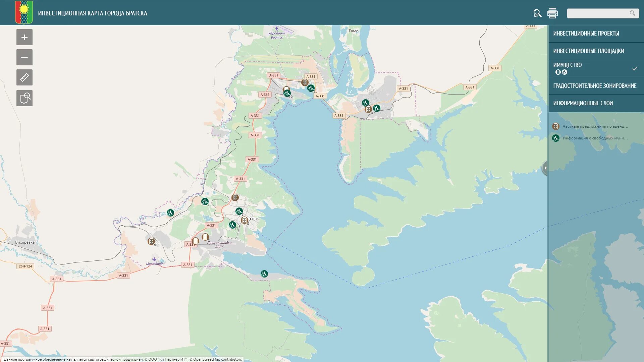This screenshot has width=644, height=362.
Task: Click the Аэропорт Братск map label
Action: click(277, 35)
